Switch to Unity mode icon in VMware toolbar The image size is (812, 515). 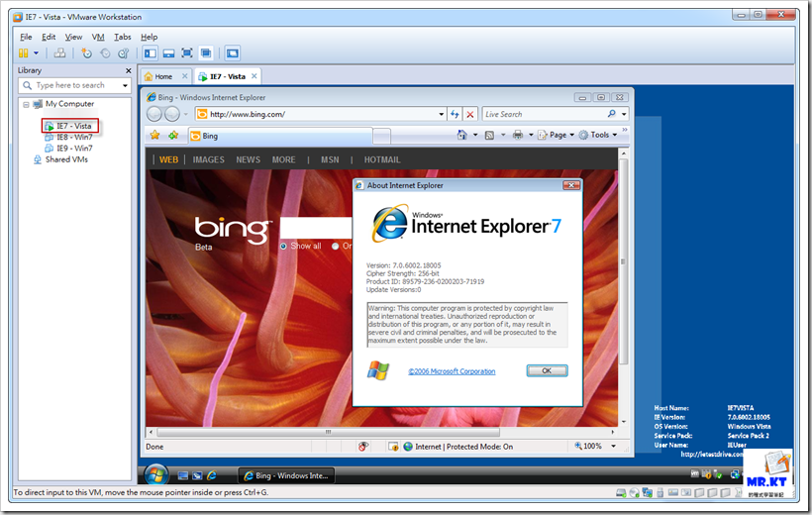(206, 52)
